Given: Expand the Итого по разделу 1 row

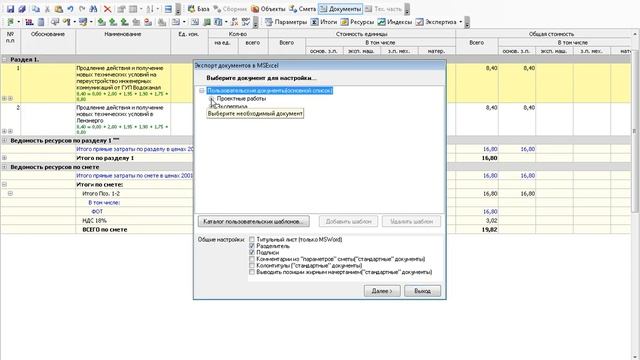Looking at the screenshot, I should pyautogui.click(x=4, y=158).
